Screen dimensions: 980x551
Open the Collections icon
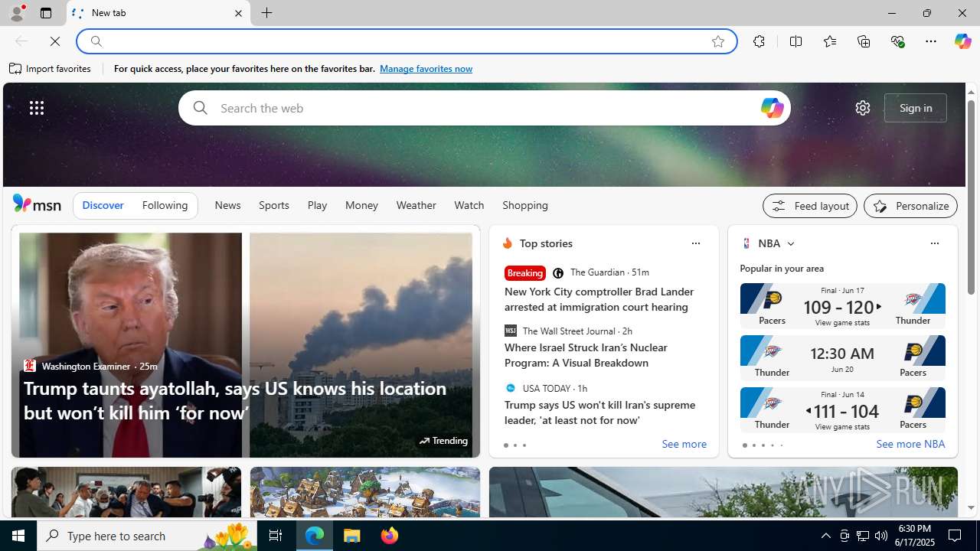coord(864,41)
